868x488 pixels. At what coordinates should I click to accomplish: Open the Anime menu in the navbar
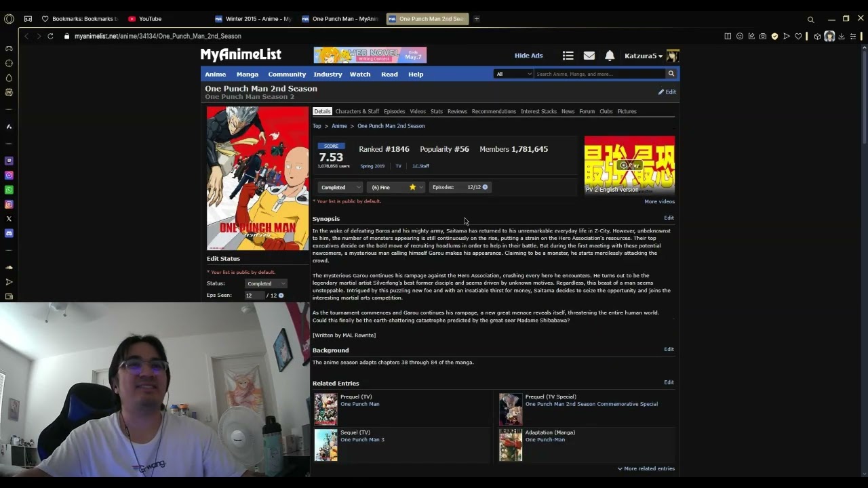coord(216,74)
